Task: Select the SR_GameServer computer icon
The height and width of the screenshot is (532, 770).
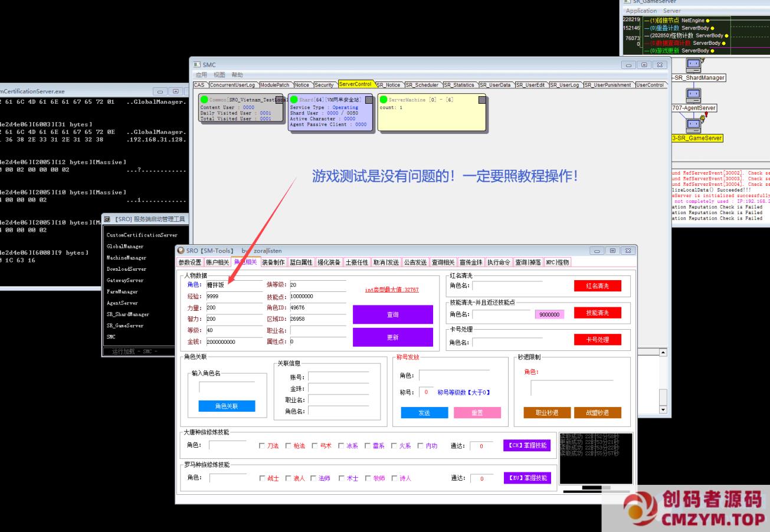Action: (x=693, y=124)
